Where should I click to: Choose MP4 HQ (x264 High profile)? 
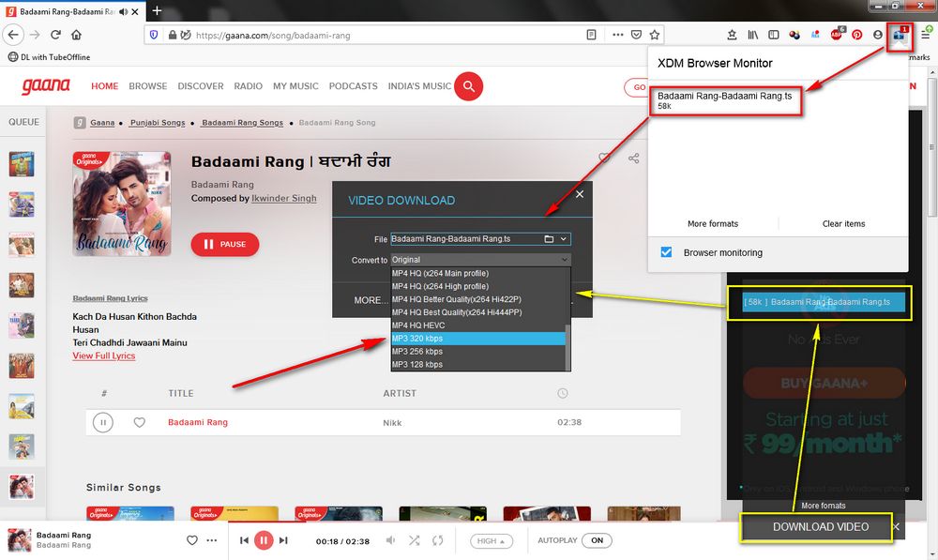tap(478, 287)
